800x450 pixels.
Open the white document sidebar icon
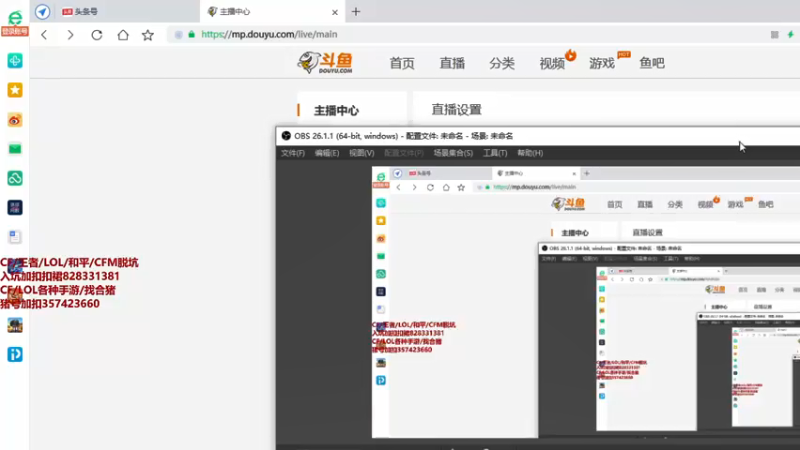(x=15, y=237)
